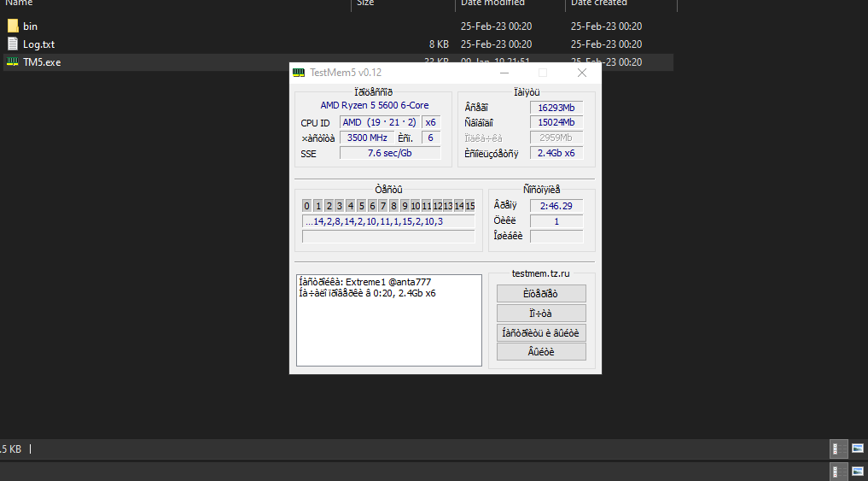Viewport: 868px width, 481px height.
Task: Click test indicator box 11
Action: (426, 206)
